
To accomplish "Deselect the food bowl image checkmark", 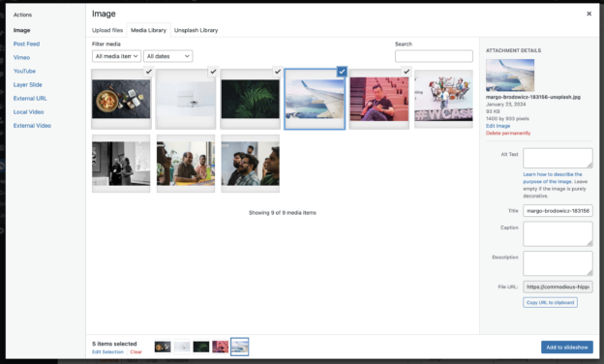I will pos(149,72).
